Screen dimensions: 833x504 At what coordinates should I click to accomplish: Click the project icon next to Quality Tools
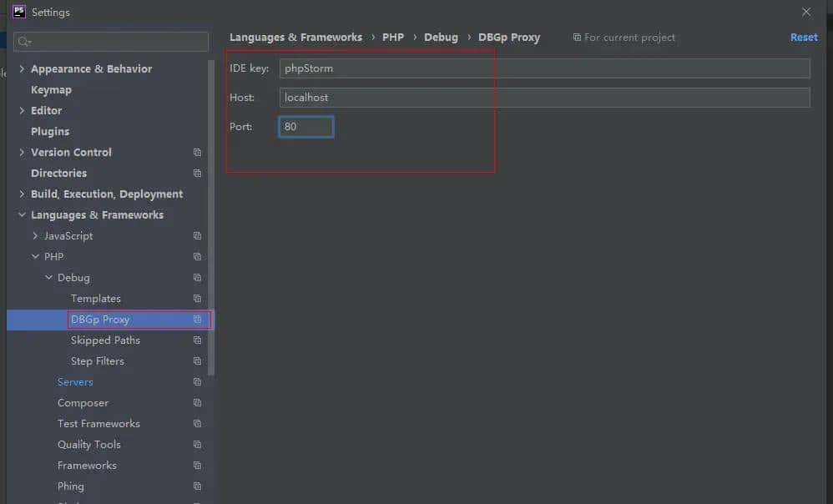(197, 444)
